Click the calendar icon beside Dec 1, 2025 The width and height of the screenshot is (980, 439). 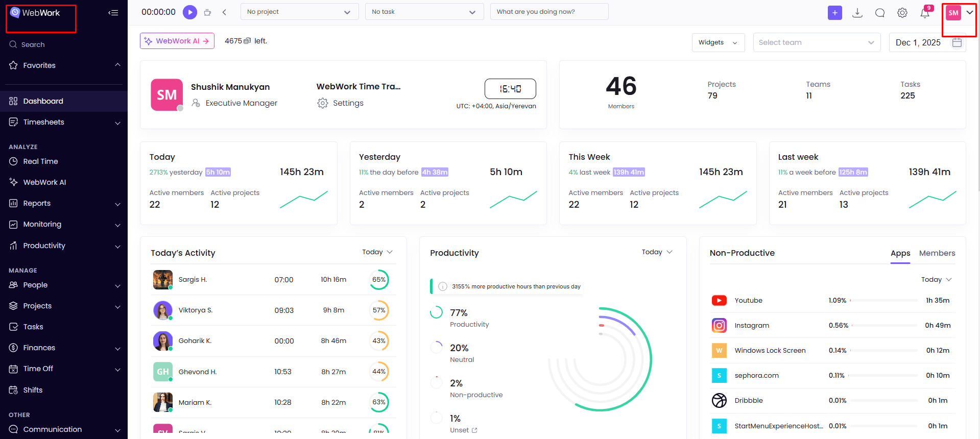pyautogui.click(x=957, y=42)
